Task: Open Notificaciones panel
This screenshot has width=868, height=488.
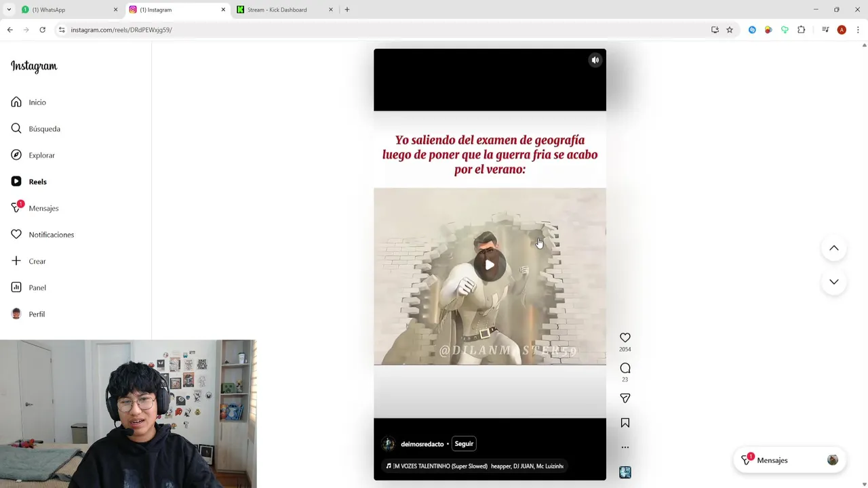Action: click(x=42, y=235)
